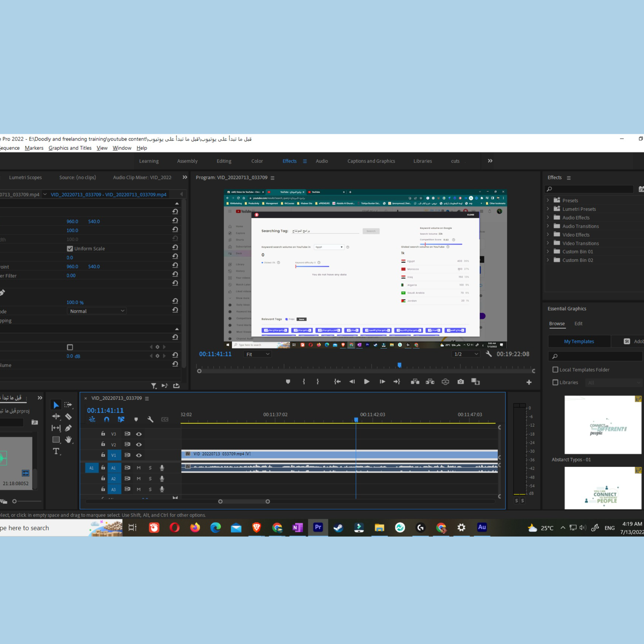Mute audio track A1
644x644 pixels.
[139, 468]
